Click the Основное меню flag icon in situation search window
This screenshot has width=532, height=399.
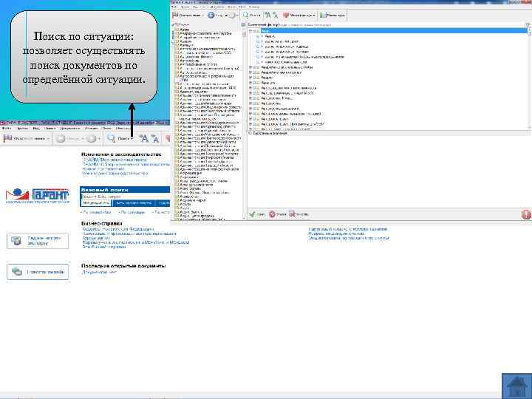click(175, 15)
